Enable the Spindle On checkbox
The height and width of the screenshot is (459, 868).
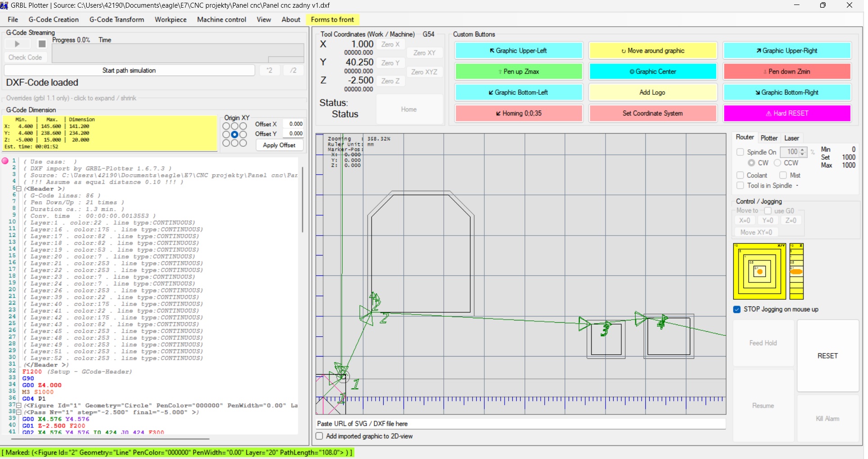coord(740,152)
